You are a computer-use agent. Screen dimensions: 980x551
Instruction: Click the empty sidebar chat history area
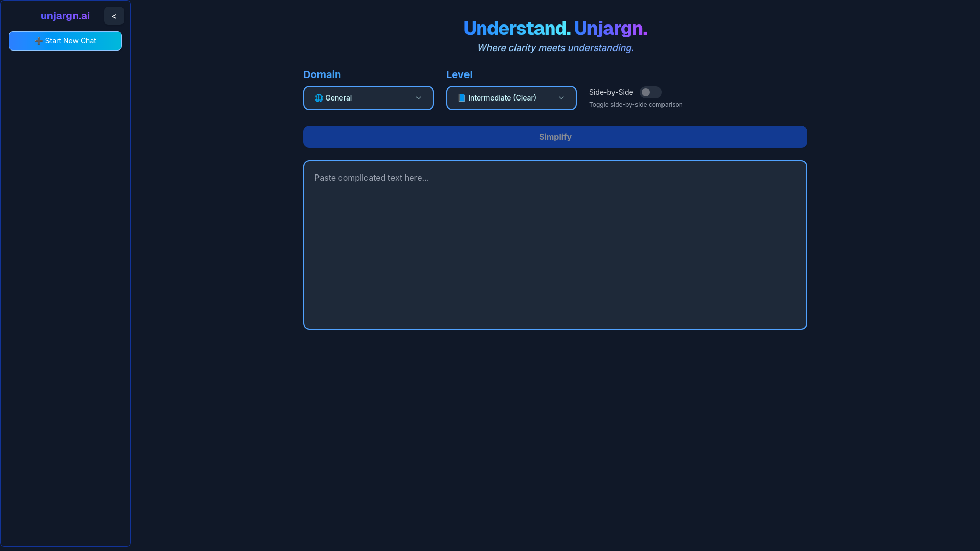[65, 296]
